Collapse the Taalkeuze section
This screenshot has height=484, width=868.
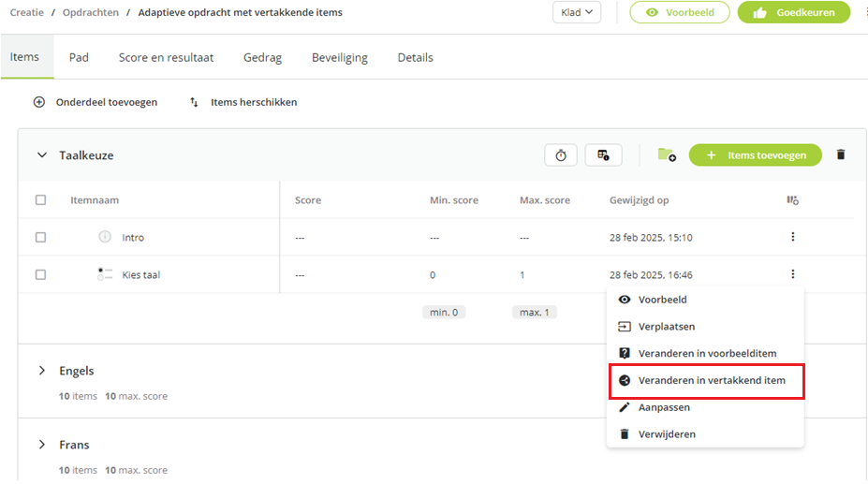click(x=42, y=155)
